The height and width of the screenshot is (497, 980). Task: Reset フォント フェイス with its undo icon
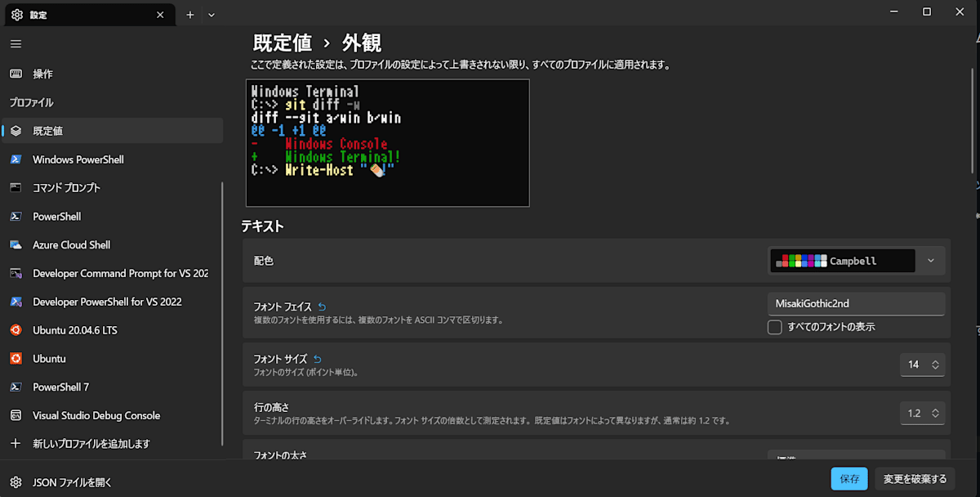coord(322,307)
